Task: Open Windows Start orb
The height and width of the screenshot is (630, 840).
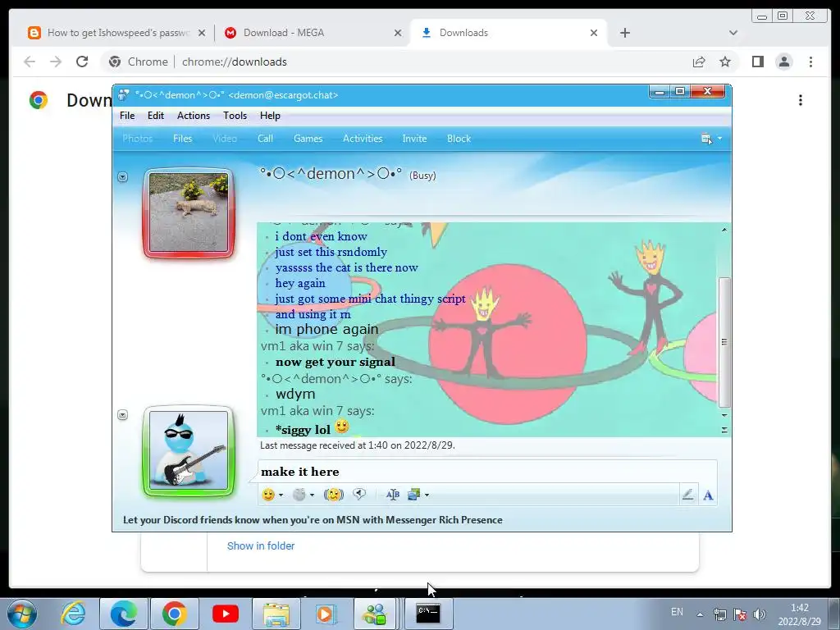Action: 22,614
